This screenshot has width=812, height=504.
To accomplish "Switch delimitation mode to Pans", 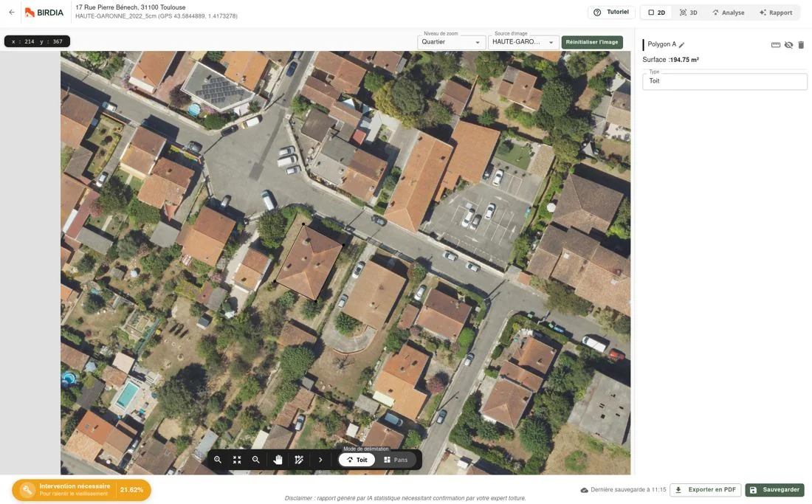I will point(396,460).
